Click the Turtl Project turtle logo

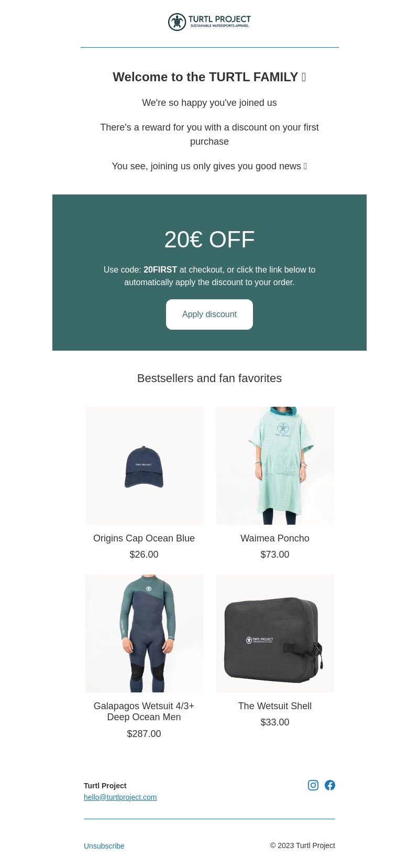pyautogui.click(x=210, y=22)
